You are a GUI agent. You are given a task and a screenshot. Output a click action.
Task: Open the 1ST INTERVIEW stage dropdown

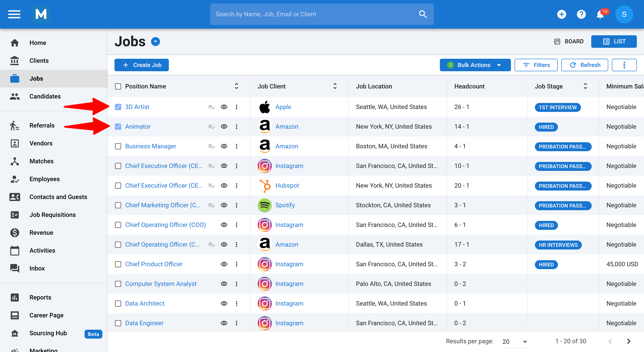pyautogui.click(x=557, y=107)
